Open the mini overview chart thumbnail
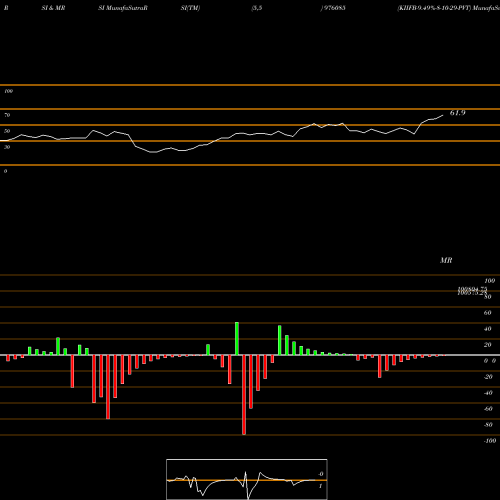 click(247, 479)
